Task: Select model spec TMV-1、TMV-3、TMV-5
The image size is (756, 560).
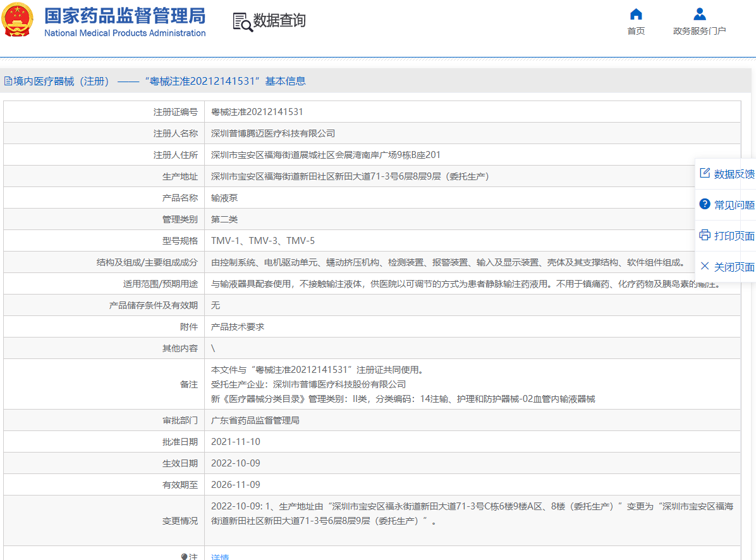Action: tap(263, 240)
